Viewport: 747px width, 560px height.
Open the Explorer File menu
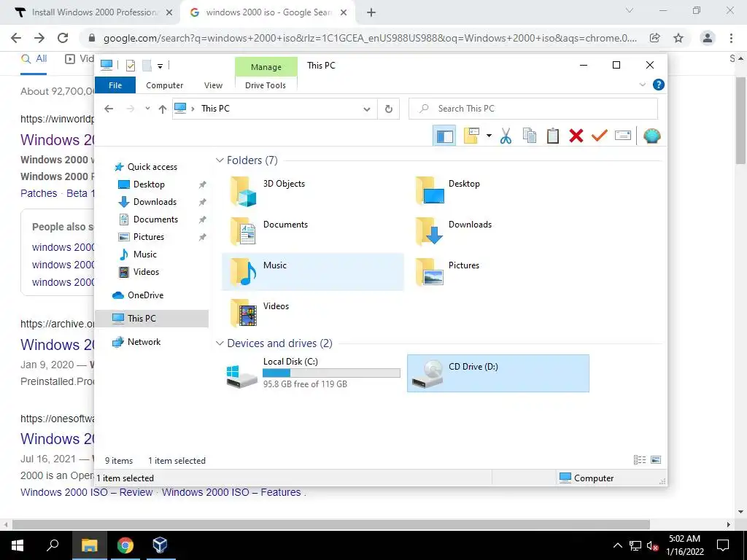click(x=115, y=85)
